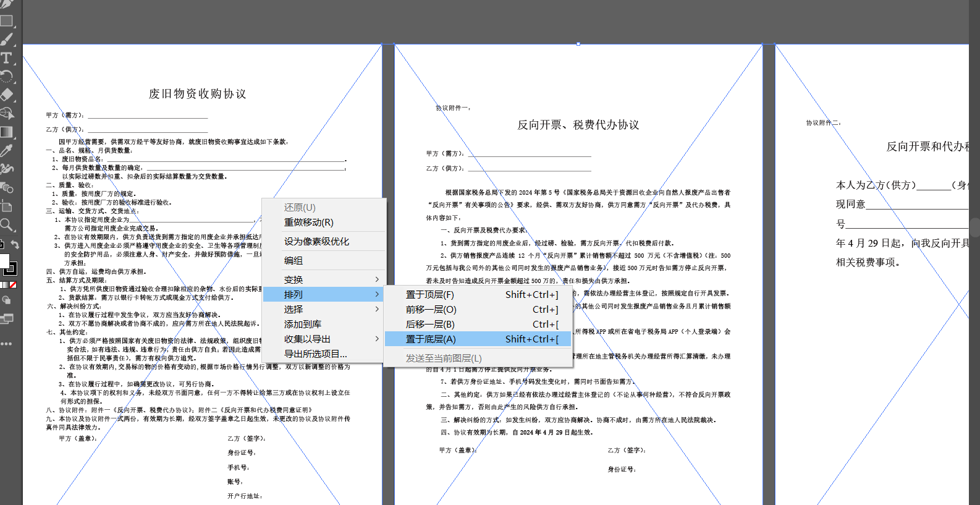Open the 变换 submenu
Screen dimensions: 980x505
(x=324, y=280)
